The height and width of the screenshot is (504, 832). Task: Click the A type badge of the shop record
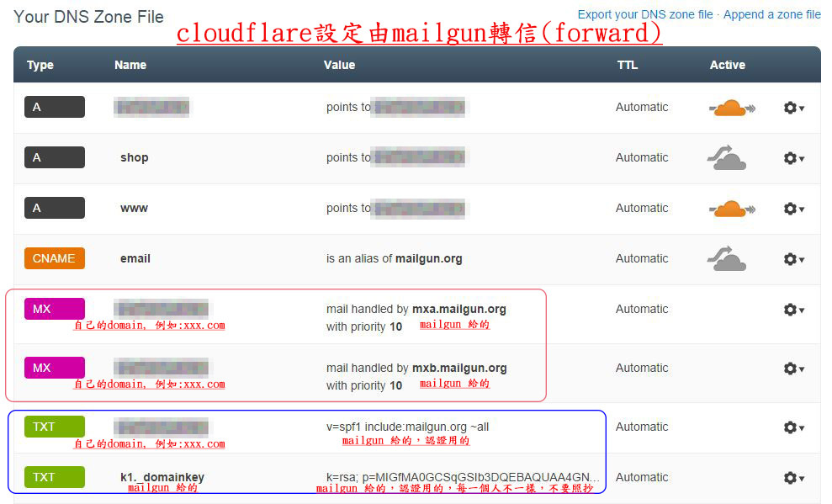[x=54, y=157]
